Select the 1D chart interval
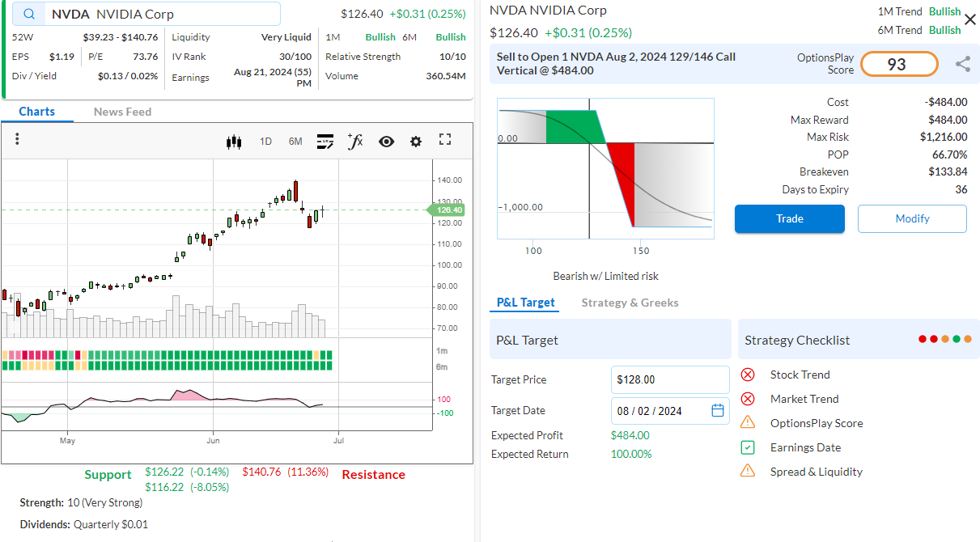 click(265, 142)
